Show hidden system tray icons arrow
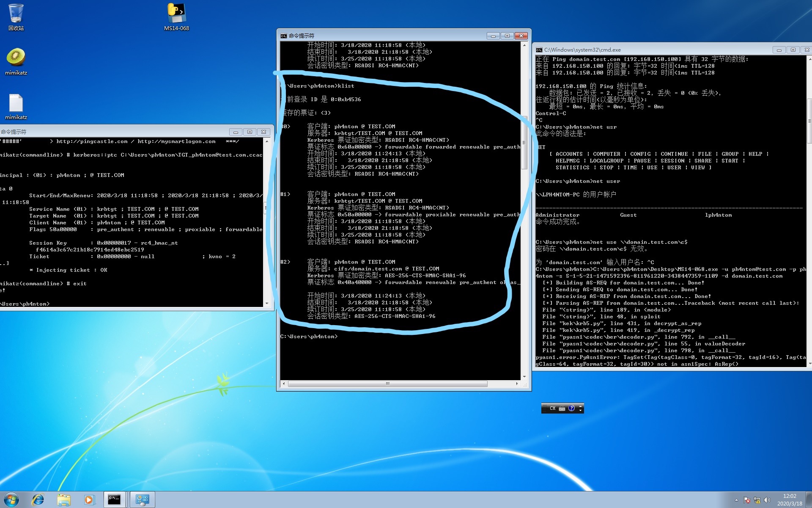The width and height of the screenshot is (812, 508). tap(736, 500)
